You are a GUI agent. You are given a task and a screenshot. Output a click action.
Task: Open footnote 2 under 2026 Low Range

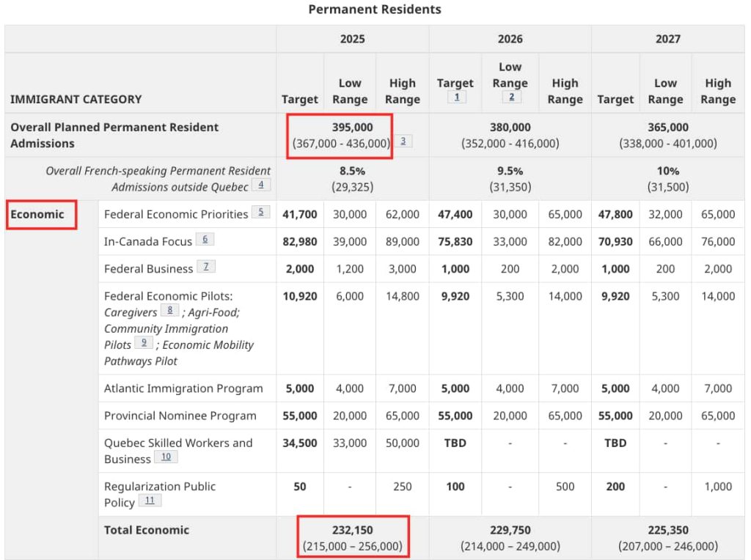(x=510, y=97)
